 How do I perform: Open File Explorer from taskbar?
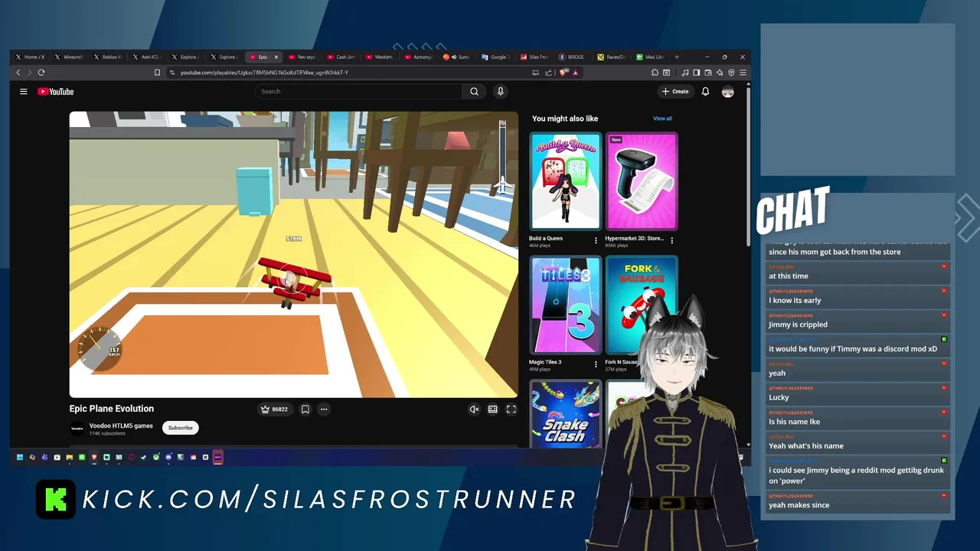(70, 458)
